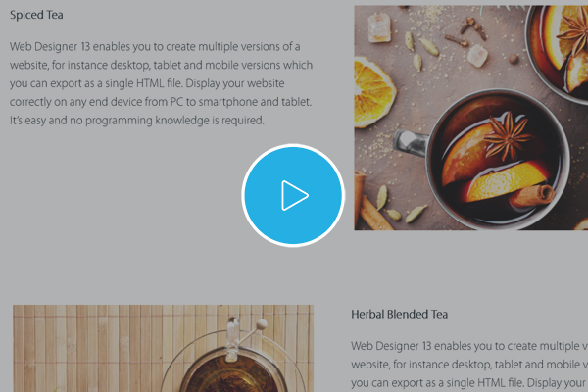Click the word HTML in the Spiced Tea text

[150, 83]
